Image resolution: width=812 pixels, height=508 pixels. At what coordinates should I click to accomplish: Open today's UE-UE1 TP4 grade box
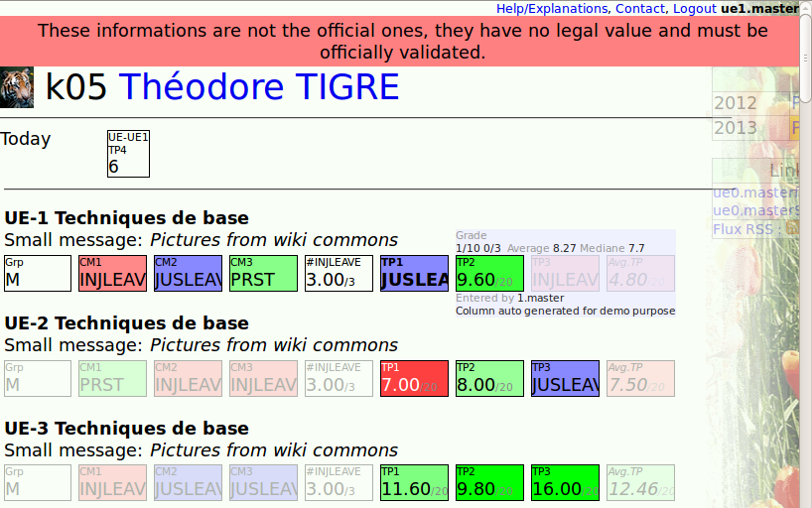[128, 154]
